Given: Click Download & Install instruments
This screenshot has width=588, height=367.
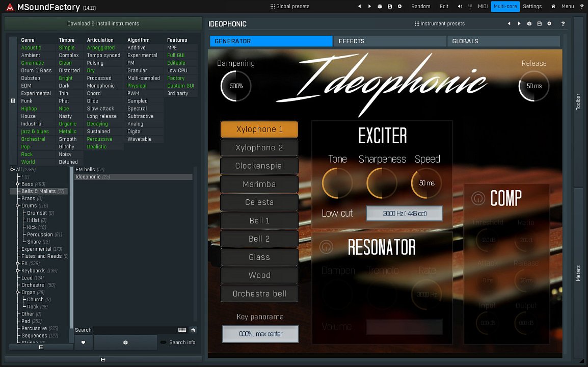Looking at the screenshot, I should 103,23.
